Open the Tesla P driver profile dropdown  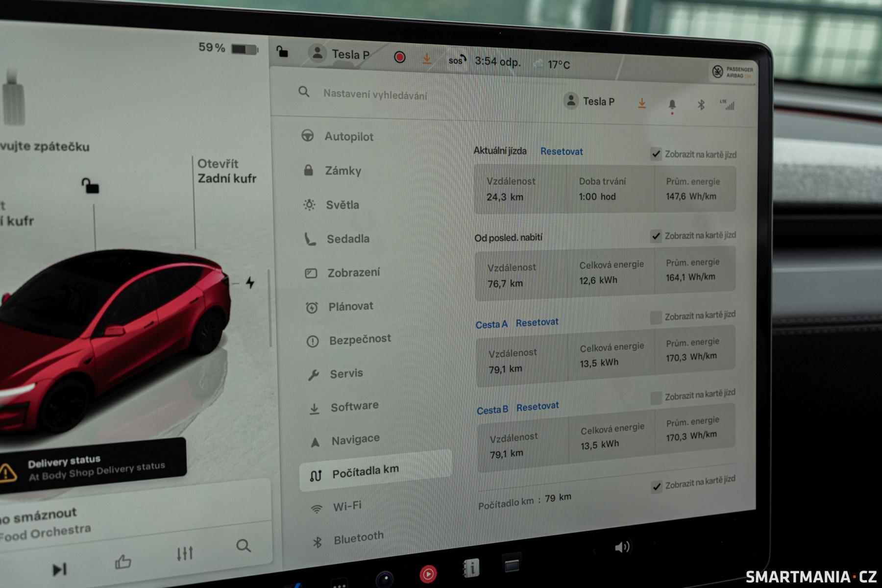pos(589,101)
